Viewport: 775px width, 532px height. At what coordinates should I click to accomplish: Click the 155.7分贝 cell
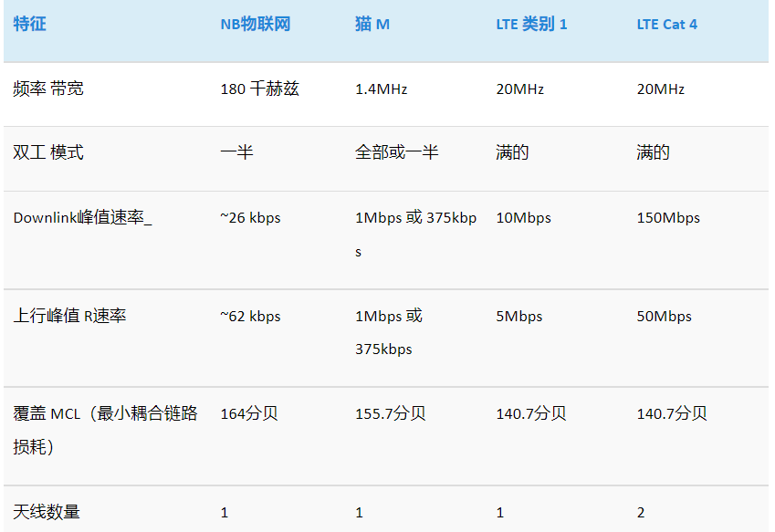390,413
